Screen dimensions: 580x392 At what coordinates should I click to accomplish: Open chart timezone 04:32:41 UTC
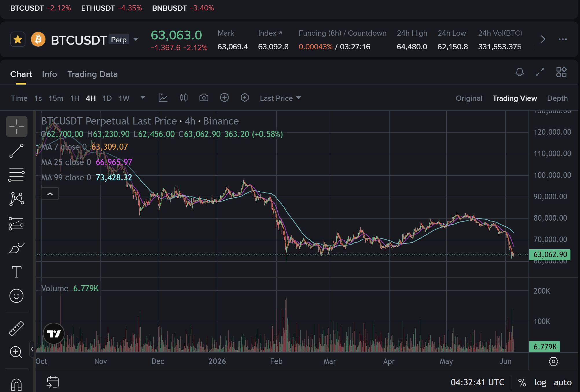tap(478, 382)
